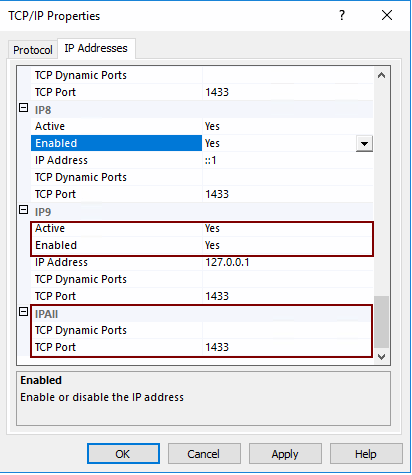
Task: Collapse the IP9 section
Action: [23, 210]
